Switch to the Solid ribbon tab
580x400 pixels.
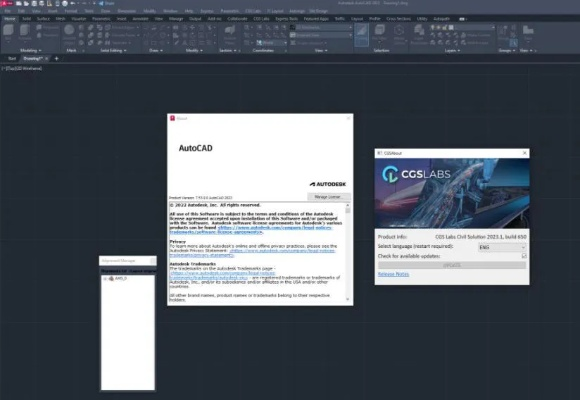(x=27, y=19)
